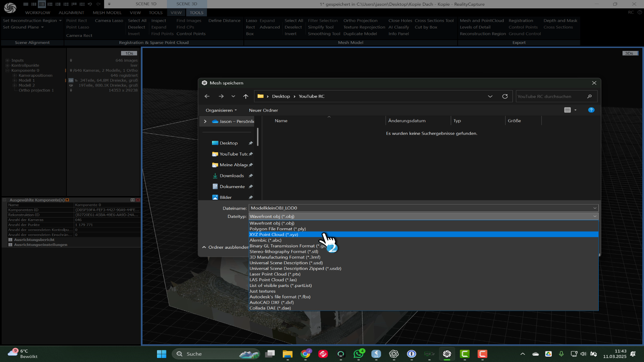This screenshot has width=644, height=362.
Task: Open the Windows Start menu
Action: [161, 354]
